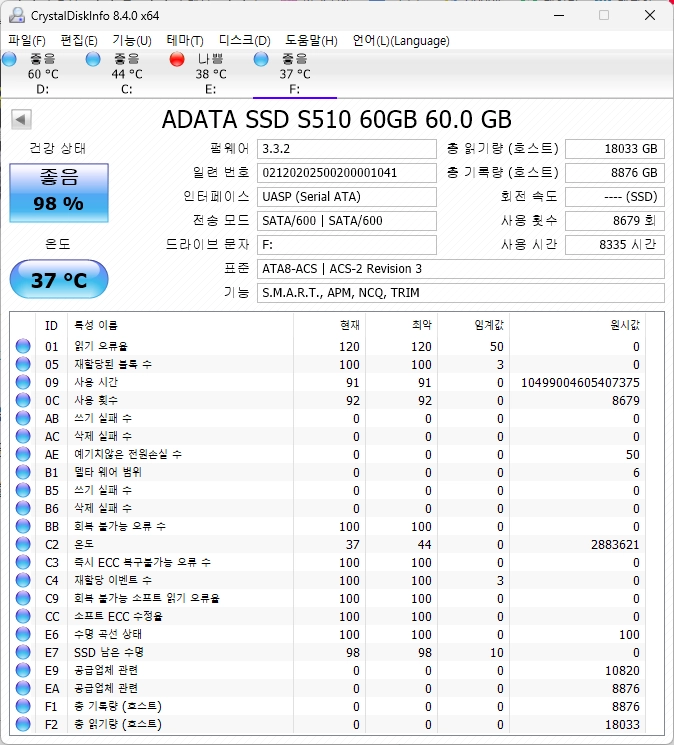Click status icon for attribute E7
Viewport: 674px width, 745px height.
[23, 652]
